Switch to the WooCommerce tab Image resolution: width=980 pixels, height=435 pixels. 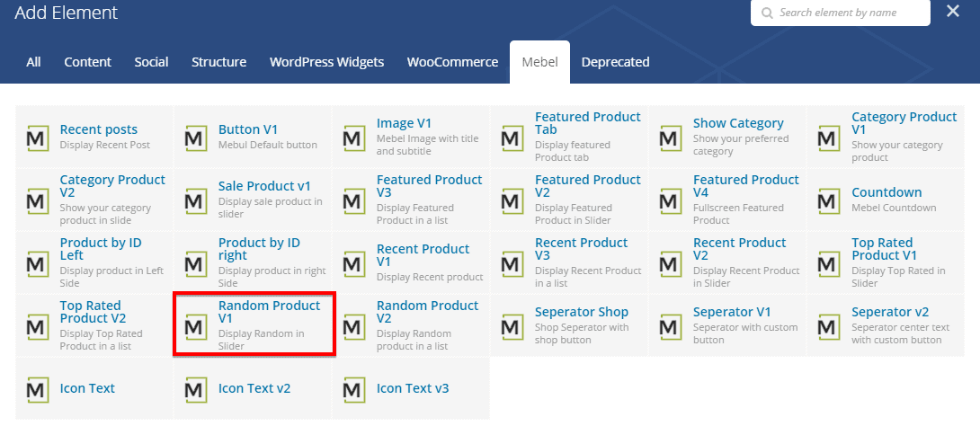(x=452, y=62)
